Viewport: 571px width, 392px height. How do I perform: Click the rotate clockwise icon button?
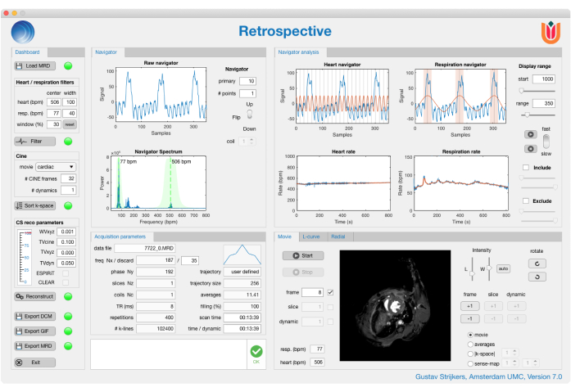click(537, 264)
